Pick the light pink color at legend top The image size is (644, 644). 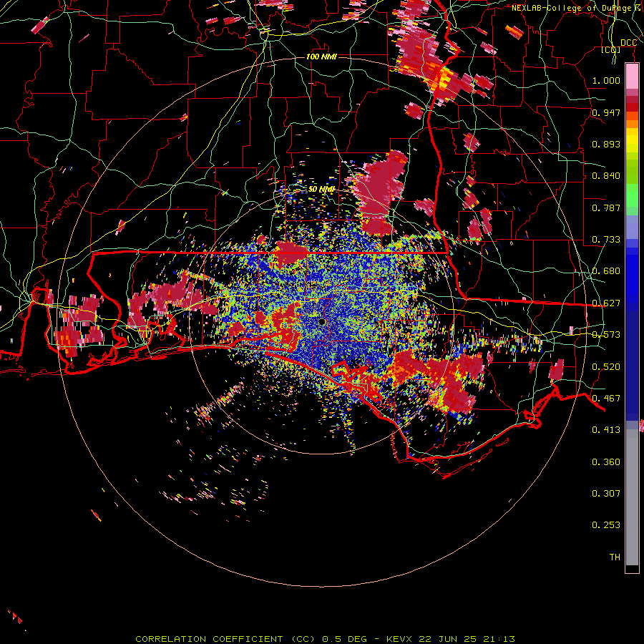coord(632,77)
